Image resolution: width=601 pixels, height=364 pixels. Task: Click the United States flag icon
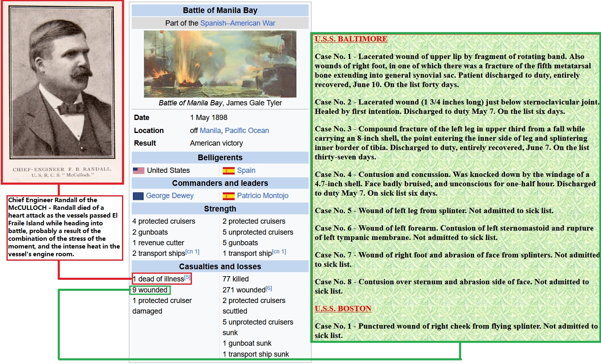[139, 171]
